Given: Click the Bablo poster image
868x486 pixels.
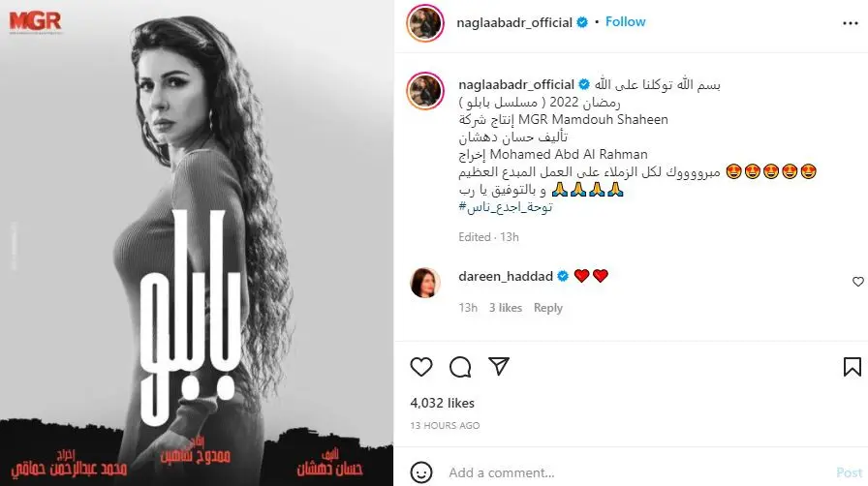Looking at the screenshot, I should click(197, 243).
